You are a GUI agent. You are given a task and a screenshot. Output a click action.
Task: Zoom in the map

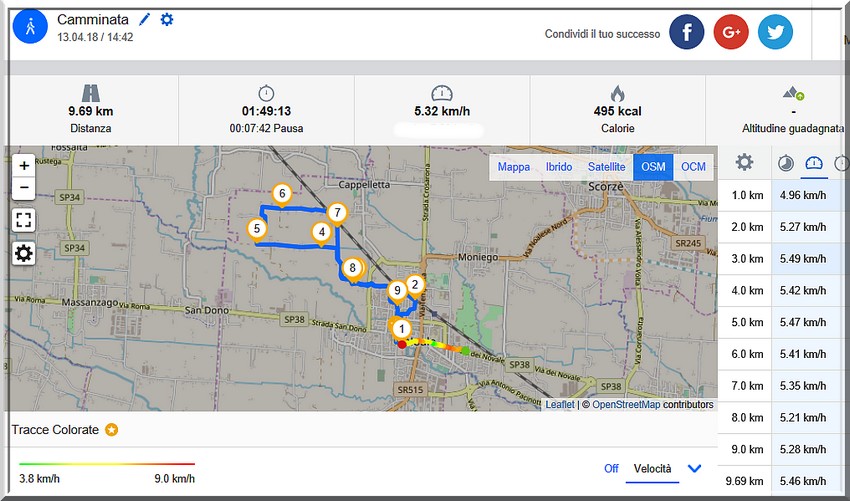[x=24, y=165]
